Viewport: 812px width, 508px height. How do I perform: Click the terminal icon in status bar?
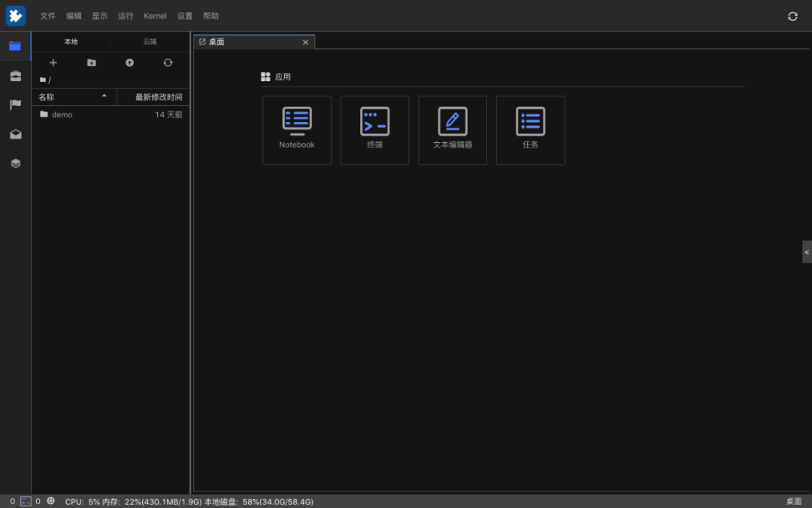coord(26,501)
